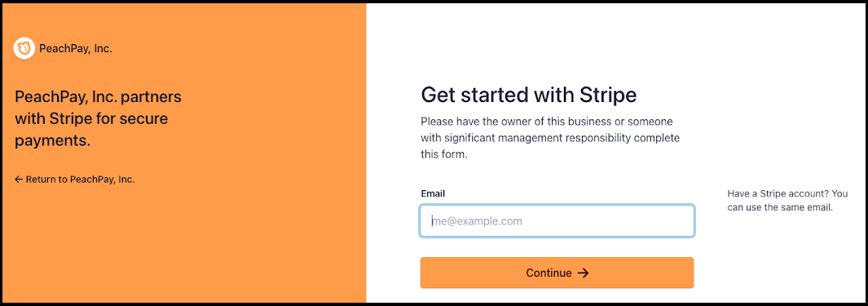This screenshot has width=868, height=306.
Task: Click the Continue button
Action: pyautogui.click(x=557, y=273)
